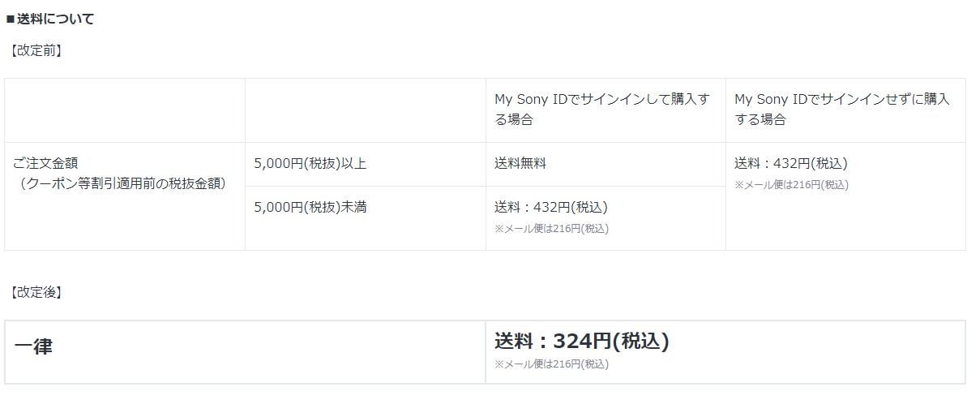
Task: Click the クーポン等割引適用前の税抜金額 note text
Action: 124,183
